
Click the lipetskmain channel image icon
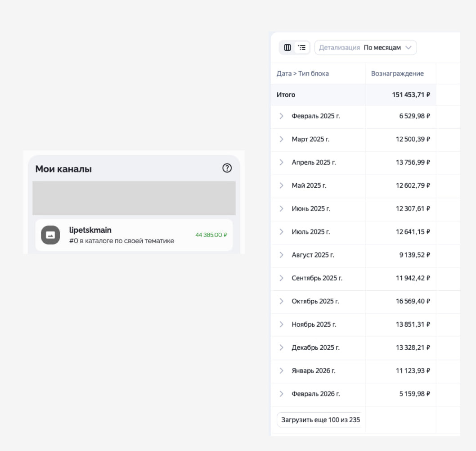(x=50, y=235)
